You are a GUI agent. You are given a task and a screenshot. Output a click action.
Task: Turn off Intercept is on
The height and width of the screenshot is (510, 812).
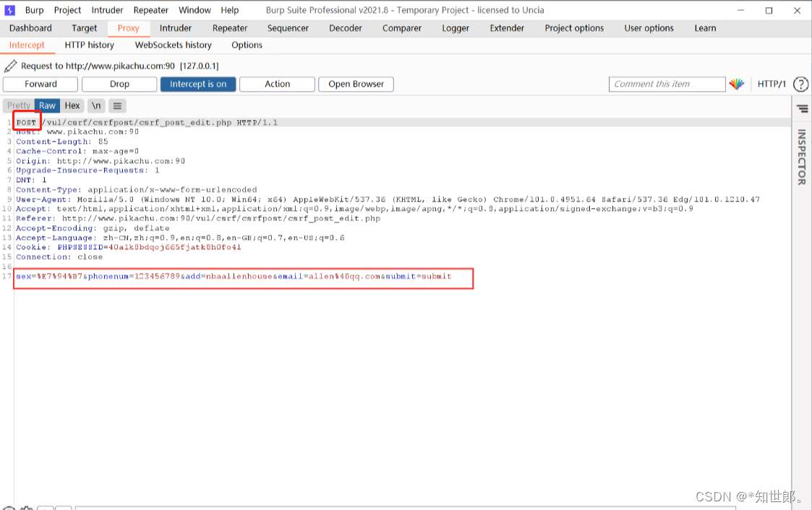[x=198, y=85]
